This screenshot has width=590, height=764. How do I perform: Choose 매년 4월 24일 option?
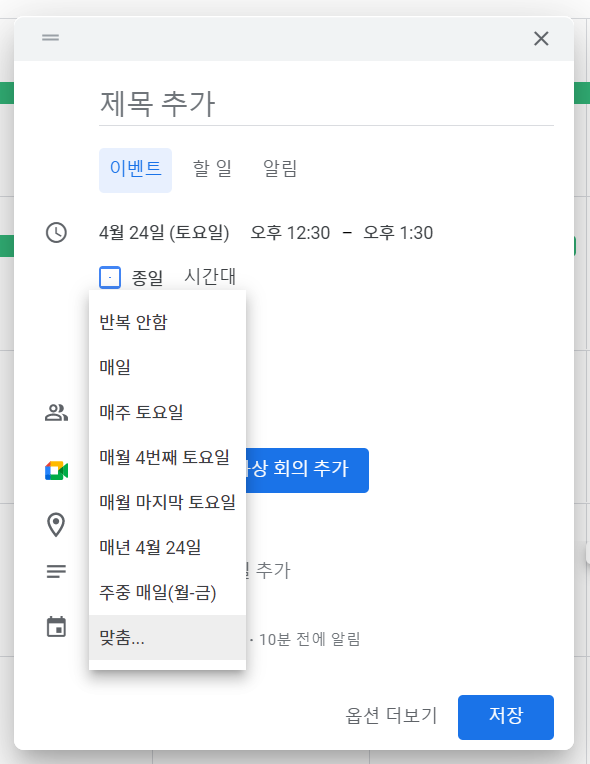168,547
